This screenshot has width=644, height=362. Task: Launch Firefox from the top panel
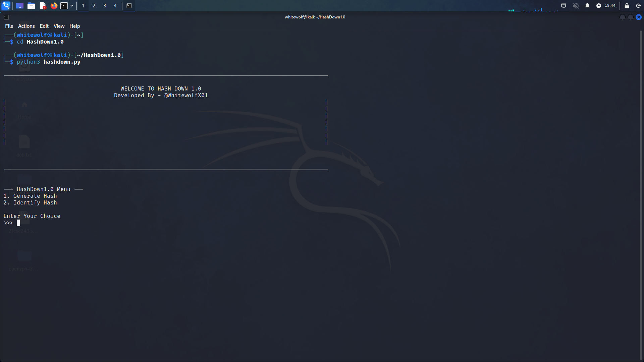click(54, 6)
